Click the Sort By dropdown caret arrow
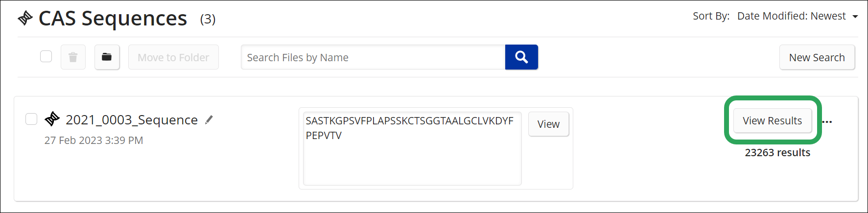 point(855,17)
